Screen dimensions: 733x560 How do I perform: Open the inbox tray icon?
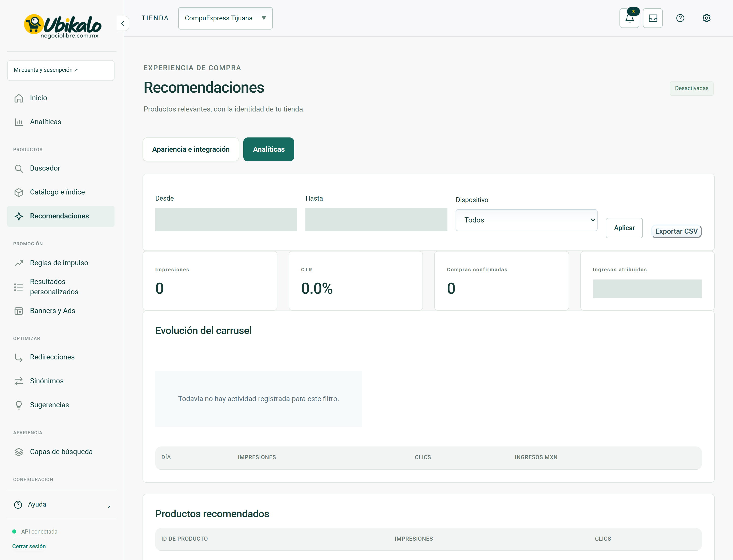point(653,18)
